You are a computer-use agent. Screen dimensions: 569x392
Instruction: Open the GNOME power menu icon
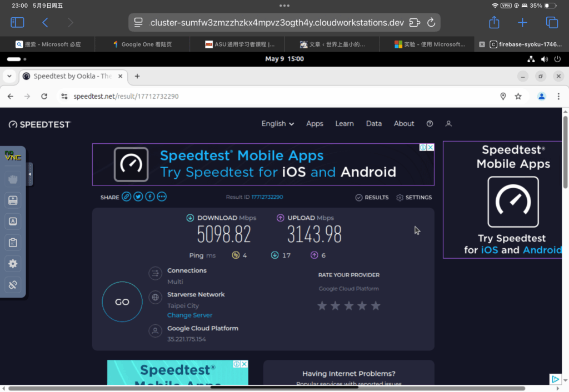click(x=557, y=59)
